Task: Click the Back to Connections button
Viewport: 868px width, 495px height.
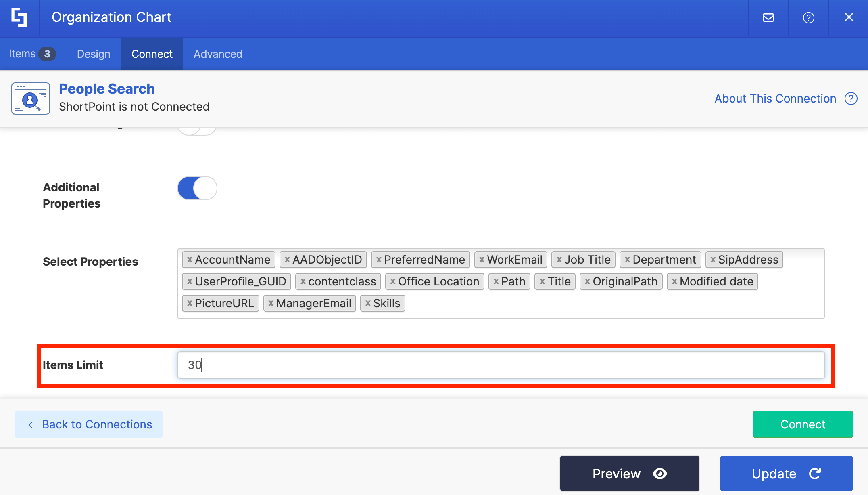Action: (x=89, y=424)
